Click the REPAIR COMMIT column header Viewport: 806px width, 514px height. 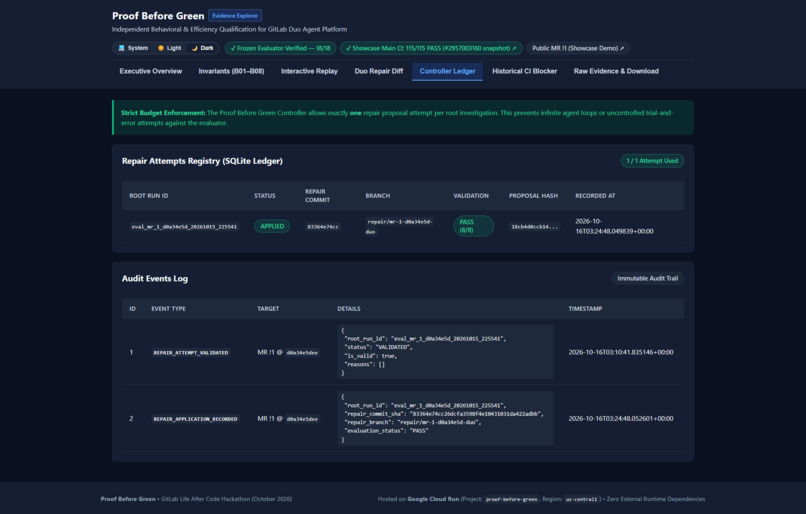point(317,195)
